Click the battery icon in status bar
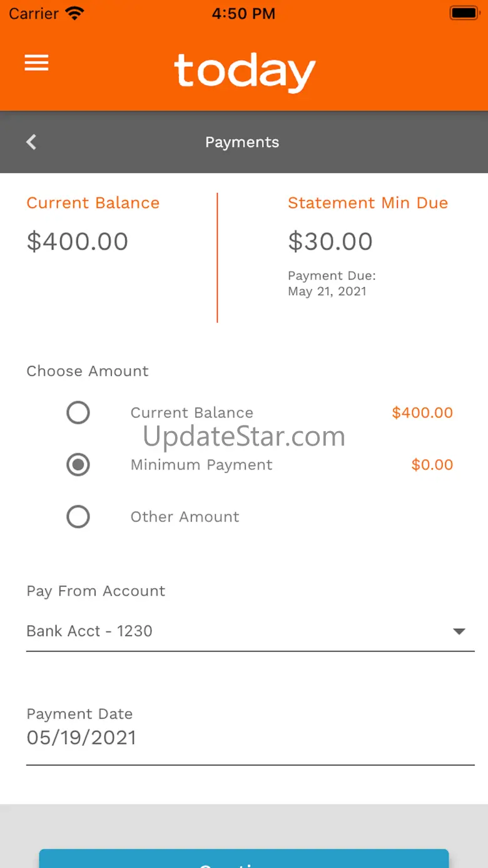This screenshot has width=488, height=868. point(464,13)
